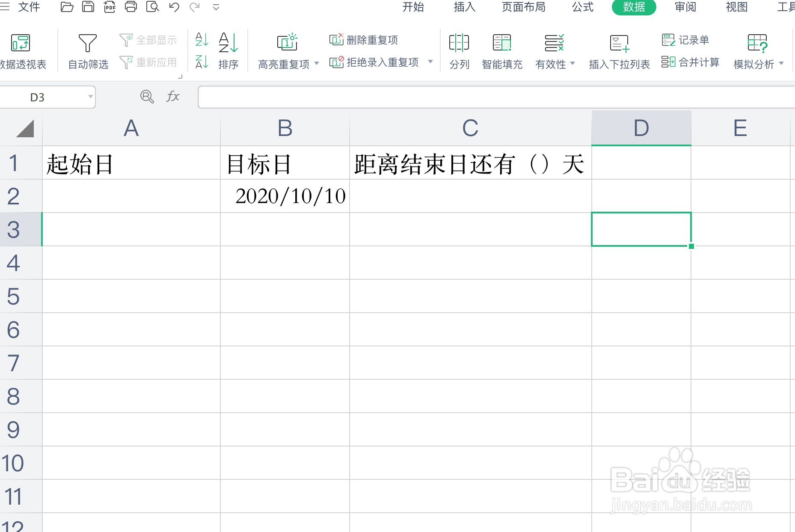The height and width of the screenshot is (532, 795).
Task: Expand the 高亮重复项 dropdown arrow
Action: click(x=317, y=63)
